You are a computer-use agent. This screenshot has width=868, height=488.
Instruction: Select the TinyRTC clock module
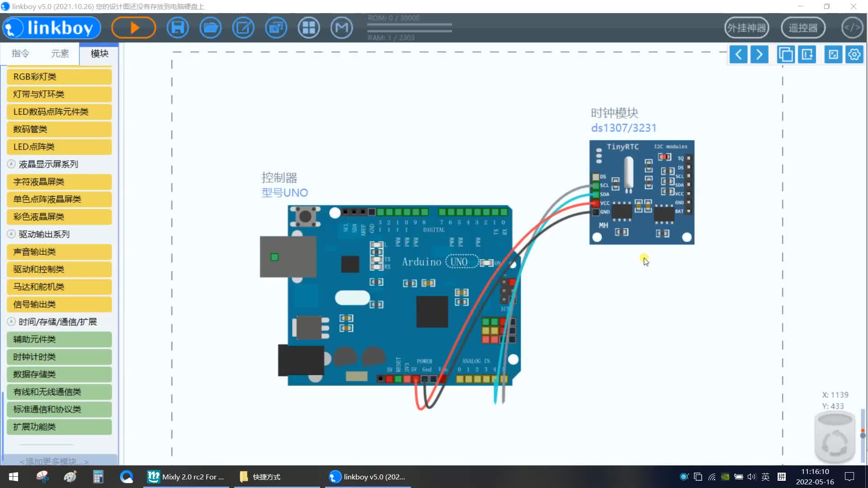click(x=642, y=192)
